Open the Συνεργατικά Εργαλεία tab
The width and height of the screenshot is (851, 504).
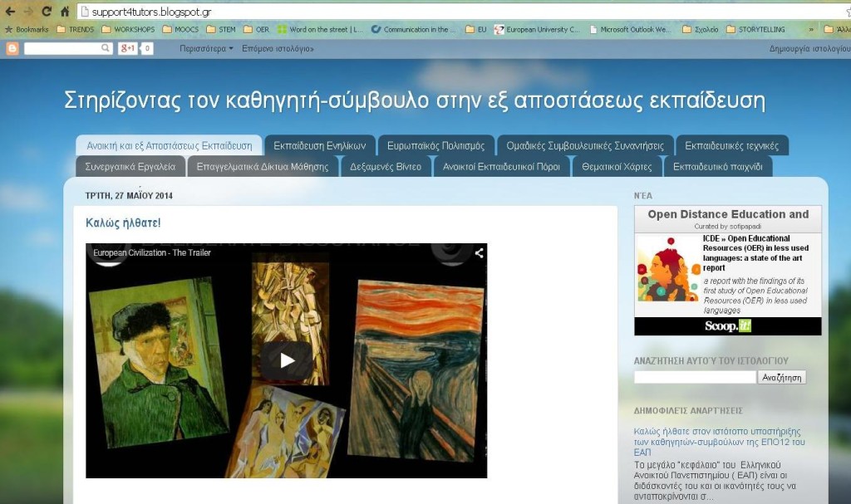click(130, 167)
